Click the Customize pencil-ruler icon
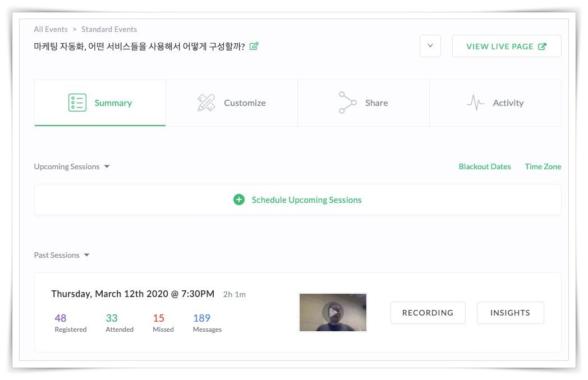 click(x=206, y=103)
